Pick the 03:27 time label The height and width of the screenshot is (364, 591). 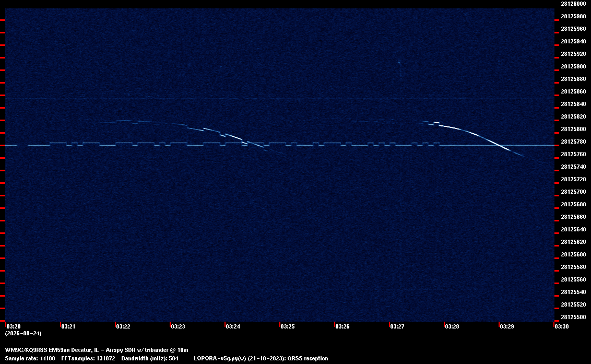pos(397,326)
